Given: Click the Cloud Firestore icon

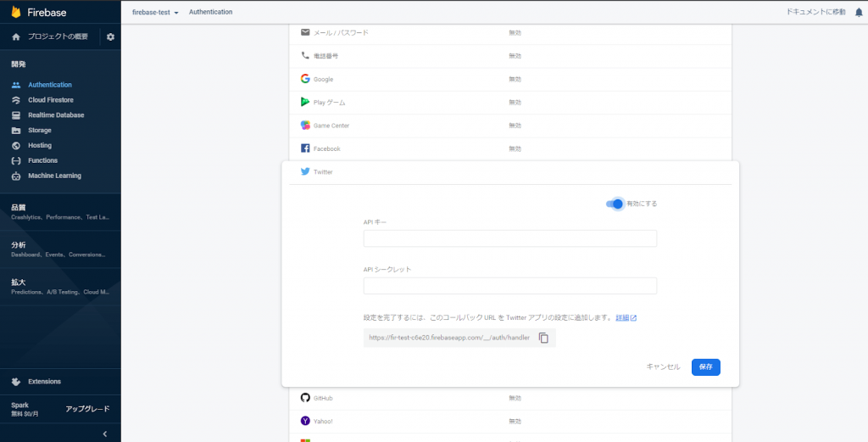Looking at the screenshot, I should (16, 100).
